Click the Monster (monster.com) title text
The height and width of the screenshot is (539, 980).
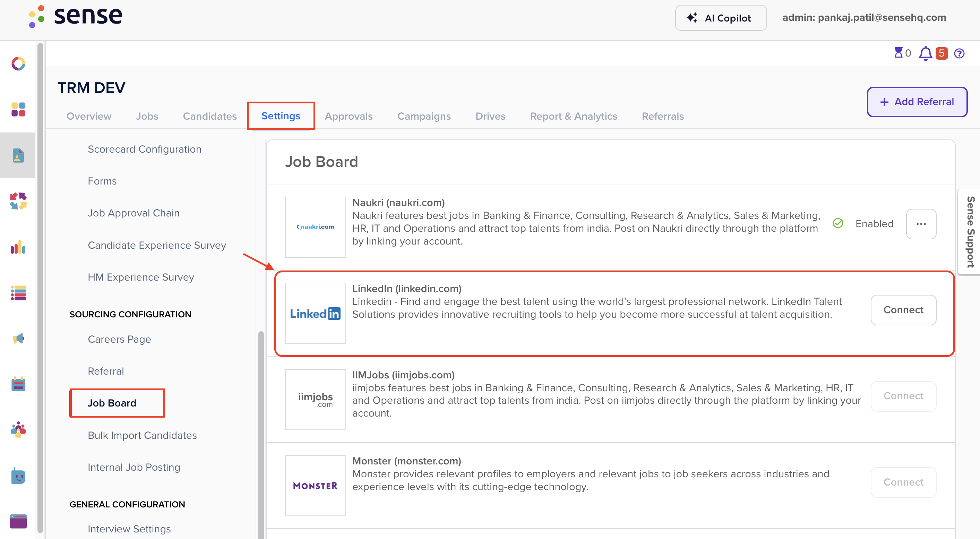click(x=406, y=461)
